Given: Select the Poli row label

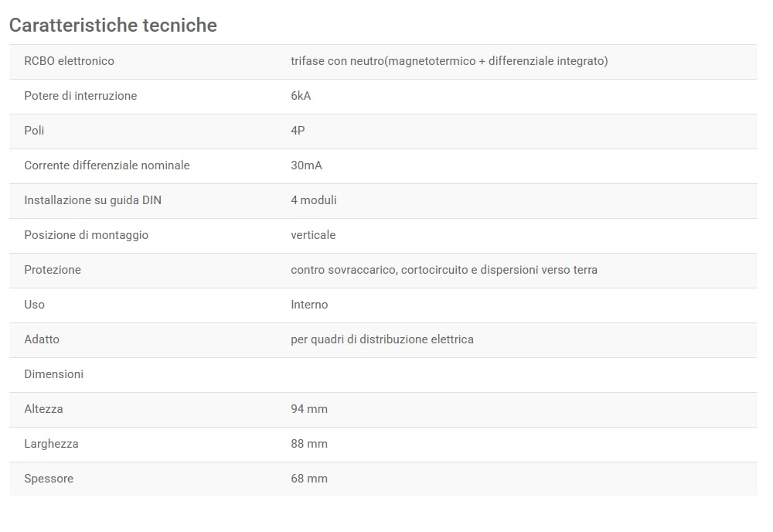Looking at the screenshot, I should click(x=34, y=131).
